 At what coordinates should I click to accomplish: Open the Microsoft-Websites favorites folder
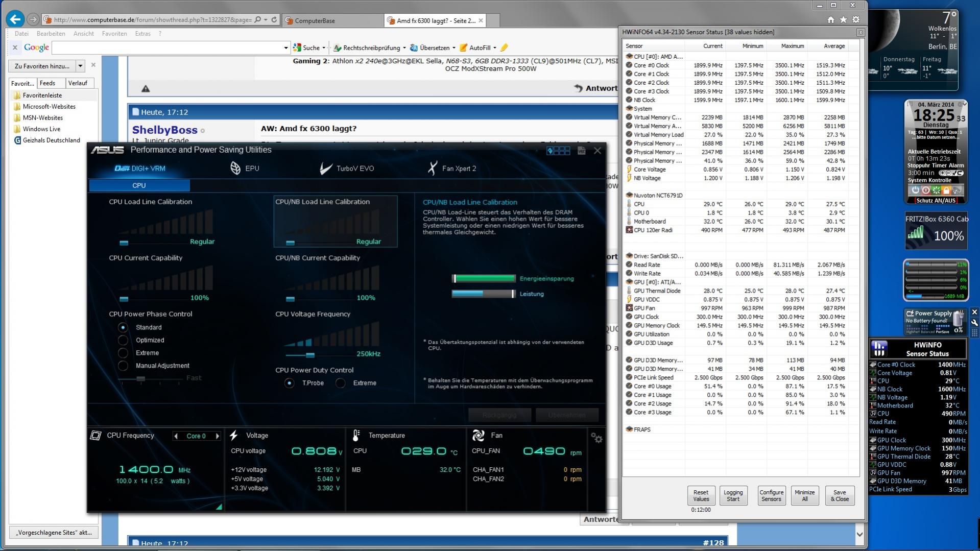click(45, 107)
